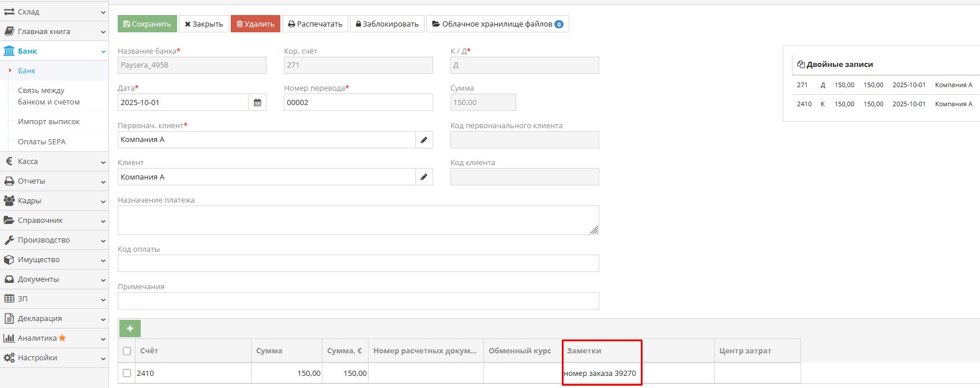The width and height of the screenshot is (980, 388).
Task: Click the calendar icon beside the date field
Action: click(x=257, y=102)
